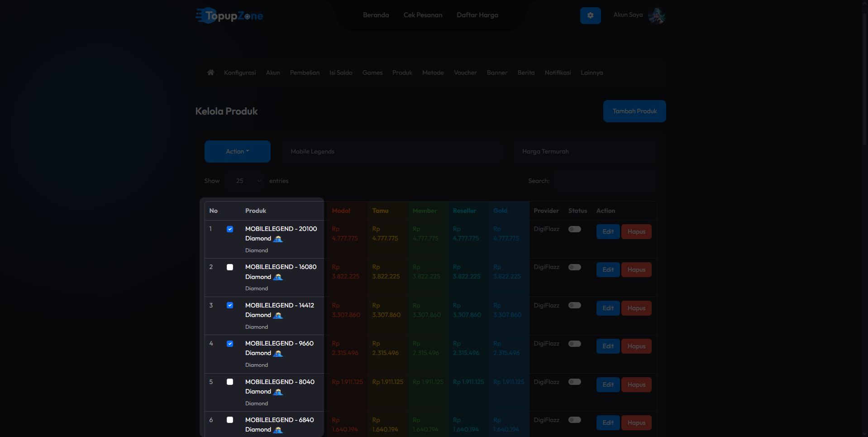Sort table by Provider column header
The image size is (868, 437).
click(x=546, y=211)
